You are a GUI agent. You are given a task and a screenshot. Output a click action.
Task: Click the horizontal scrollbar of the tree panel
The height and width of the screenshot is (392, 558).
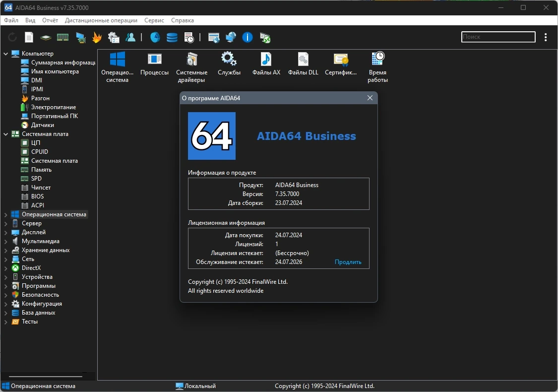(46, 376)
